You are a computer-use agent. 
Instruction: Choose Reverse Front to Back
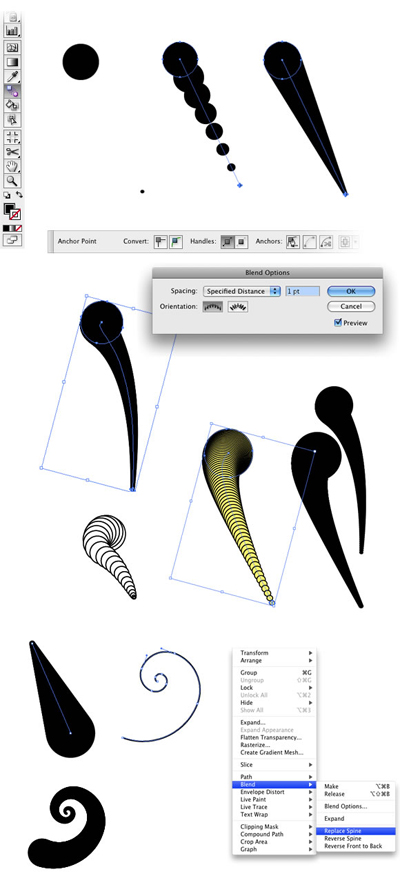click(356, 846)
